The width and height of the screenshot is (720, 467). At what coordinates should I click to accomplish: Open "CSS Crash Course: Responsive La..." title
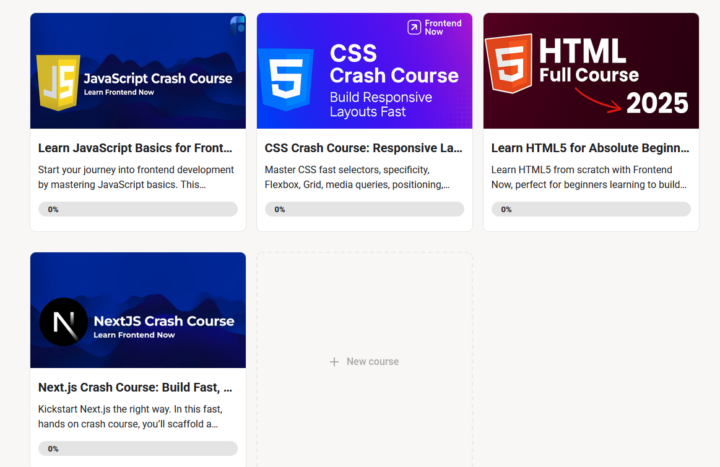pyautogui.click(x=363, y=148)
